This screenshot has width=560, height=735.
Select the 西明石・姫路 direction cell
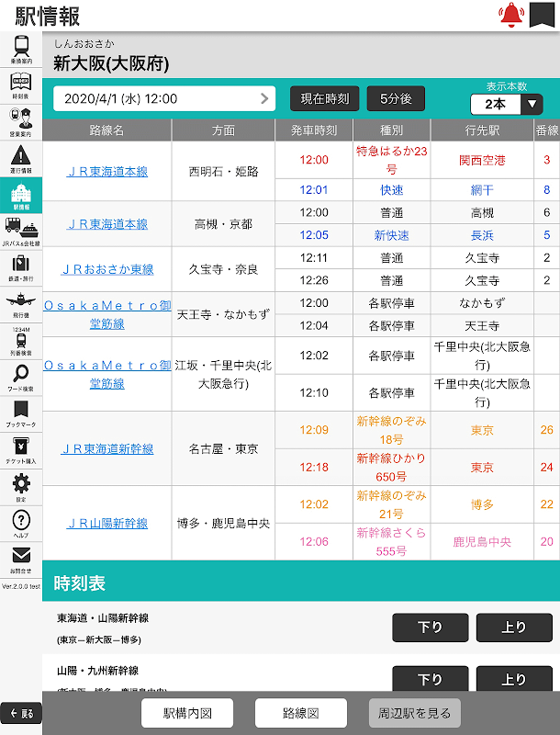click(x=223, y=172)
